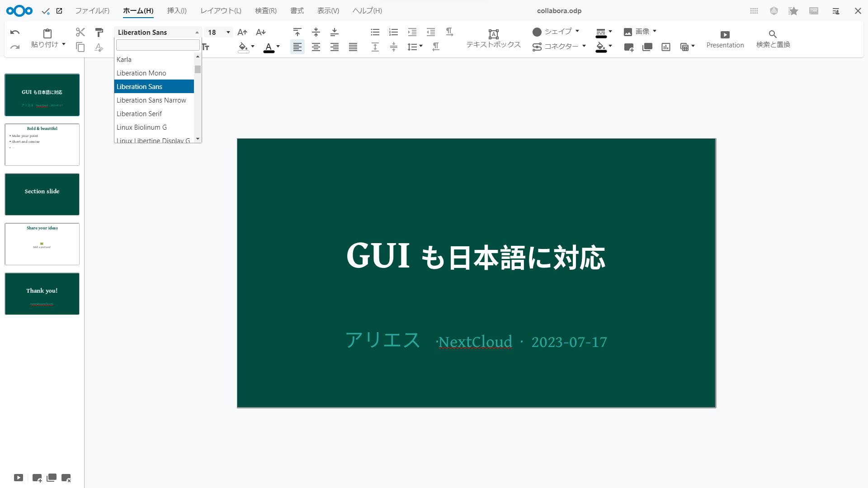868x488 pixels.
Task: Click the delete slide icon at bottom
Action: coord(66,478)
